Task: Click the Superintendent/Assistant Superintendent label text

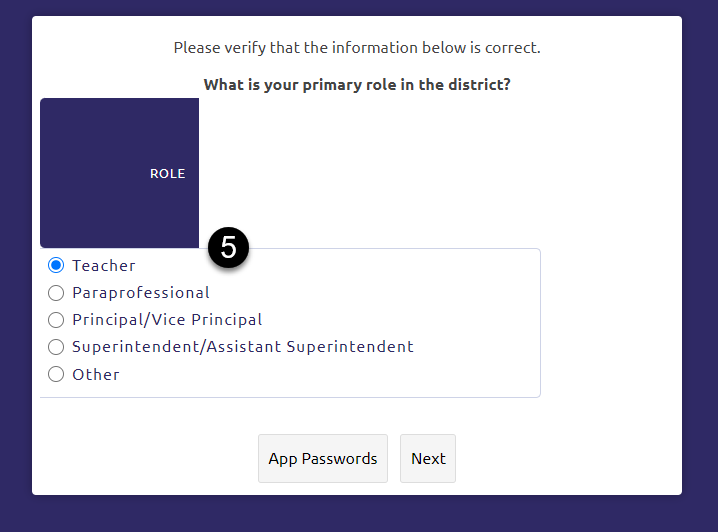Action: pyautogui.click(x=243, y=347)
